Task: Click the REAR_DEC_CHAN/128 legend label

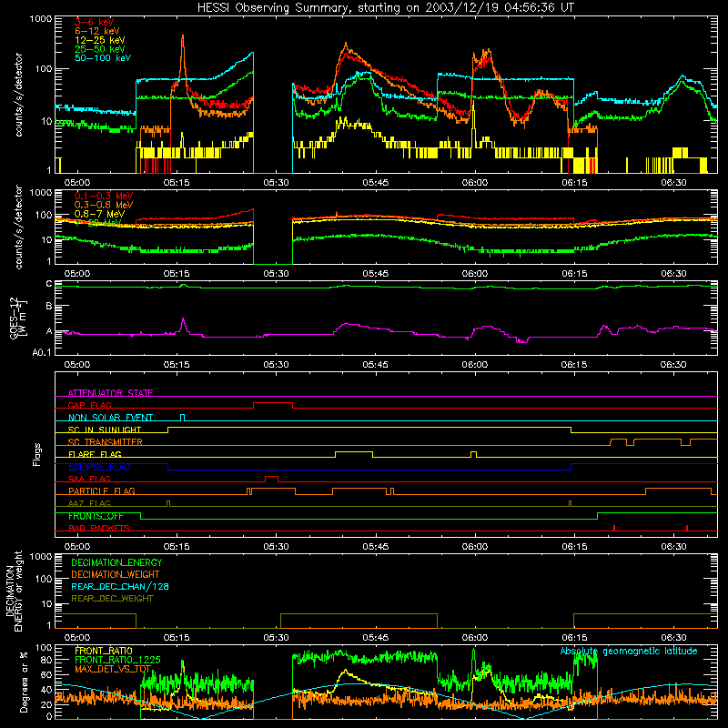Action: coord(120,586)
